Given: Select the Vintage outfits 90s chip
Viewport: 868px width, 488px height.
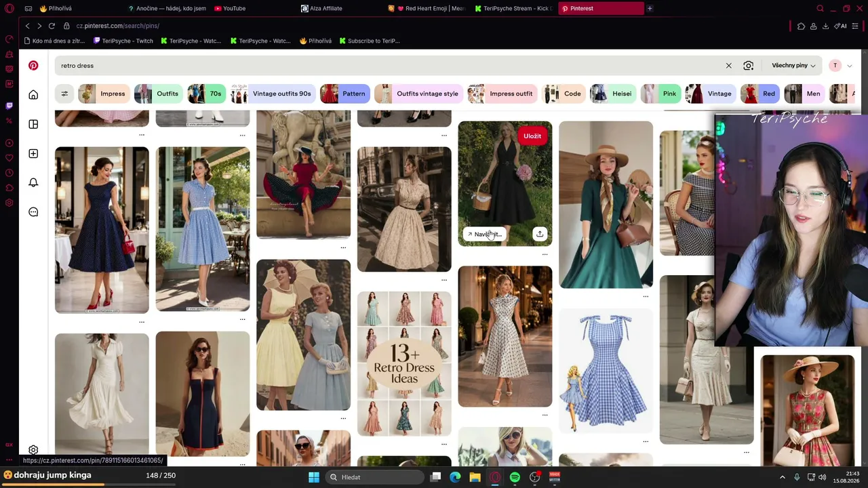Looking at the screenshot, I should click(273, 94).
